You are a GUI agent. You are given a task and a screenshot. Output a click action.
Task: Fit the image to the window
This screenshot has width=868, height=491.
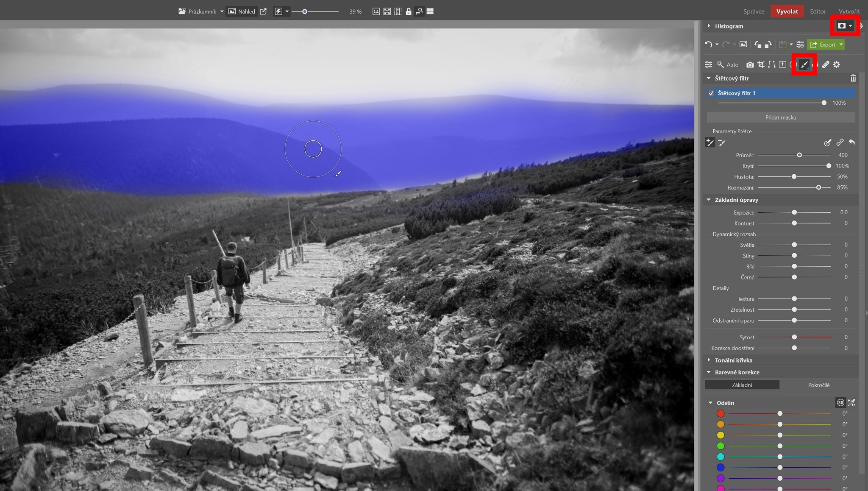(x=387, y=11)
